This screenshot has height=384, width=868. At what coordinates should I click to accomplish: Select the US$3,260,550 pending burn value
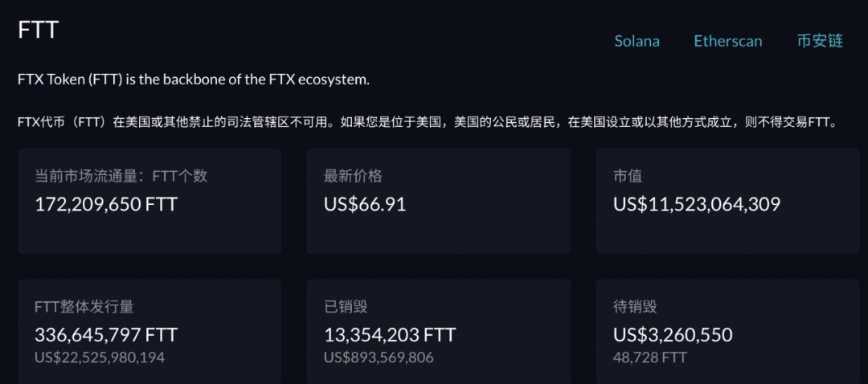pyautogui.click(x=674, y=335)
